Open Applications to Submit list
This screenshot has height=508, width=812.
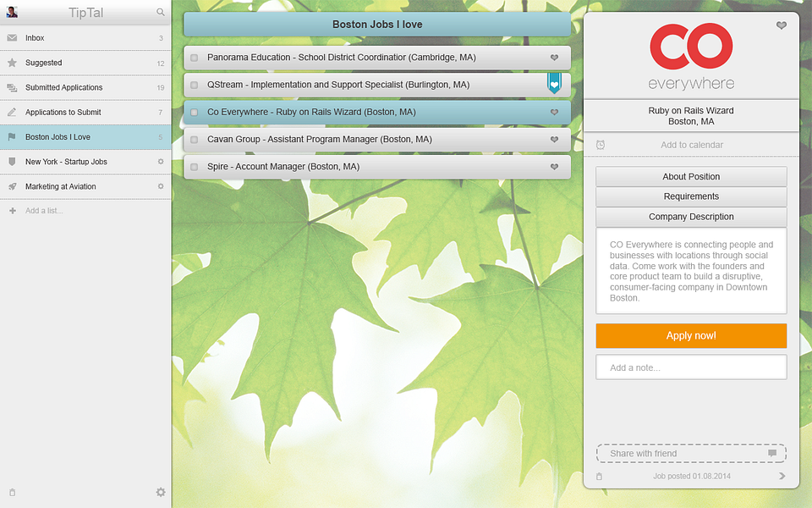(85, 112)
